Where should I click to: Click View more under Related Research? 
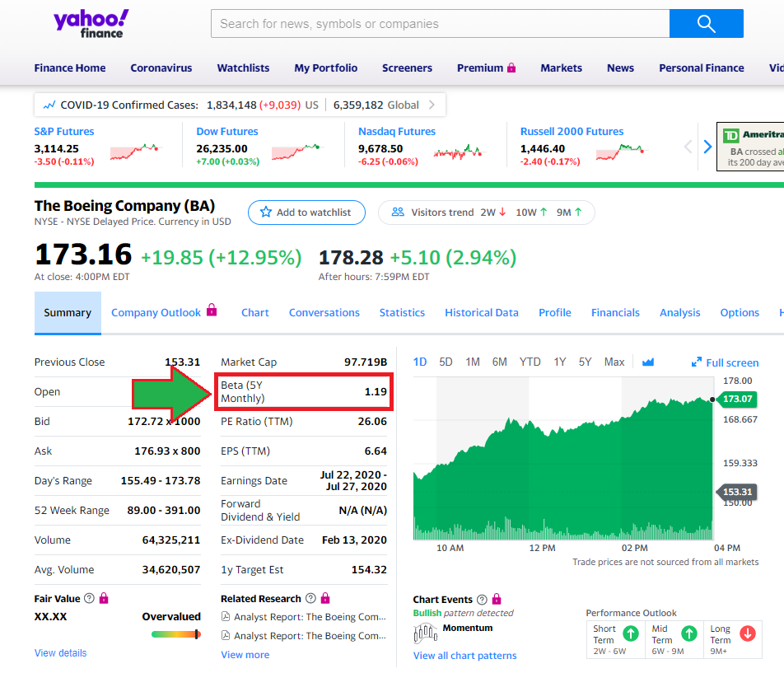pyautogui.click(x=245, y=655)
